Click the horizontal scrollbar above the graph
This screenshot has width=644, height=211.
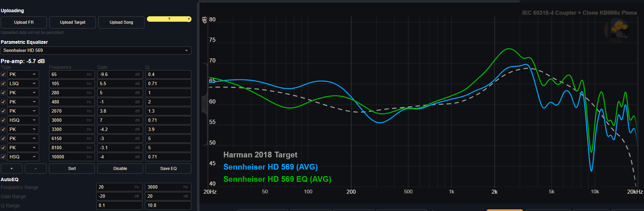point(359,1)
